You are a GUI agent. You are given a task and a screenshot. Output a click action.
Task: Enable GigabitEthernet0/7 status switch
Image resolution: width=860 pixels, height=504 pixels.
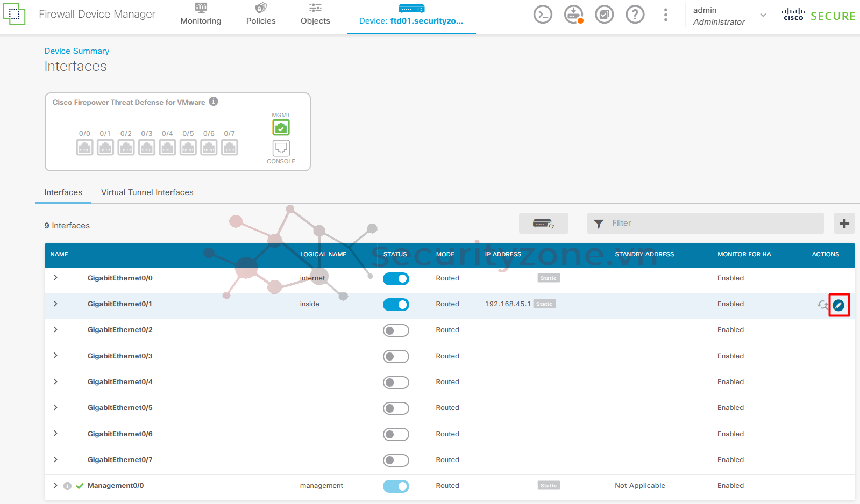pos(396,460)
